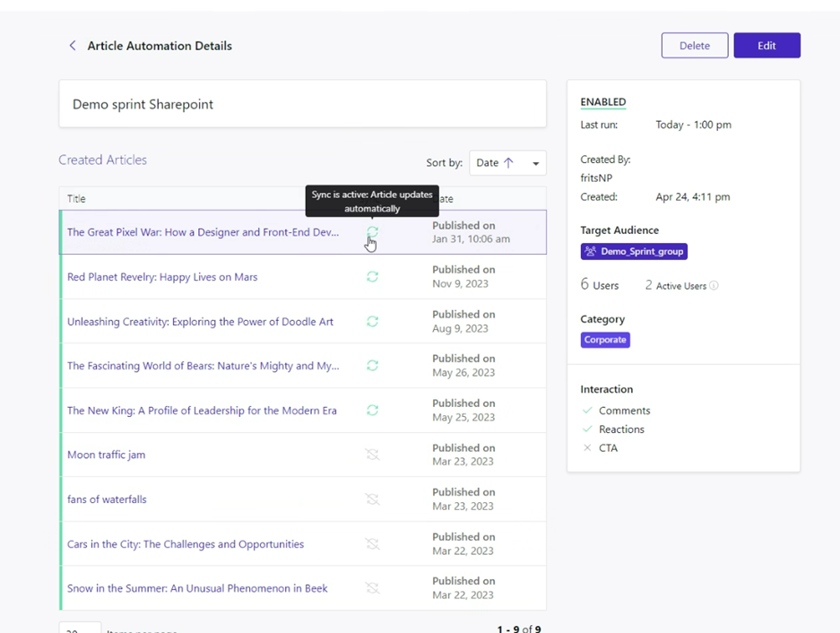Click the 'Today - 1:00 pm' last run value
The width and height of the screenshot is (840, 633).
pos(693,125)
